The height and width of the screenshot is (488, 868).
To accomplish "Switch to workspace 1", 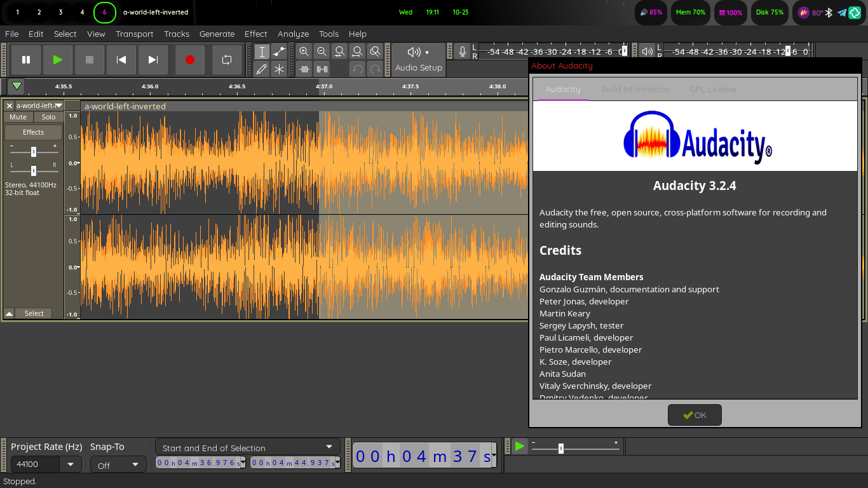I will coord(17,12).
